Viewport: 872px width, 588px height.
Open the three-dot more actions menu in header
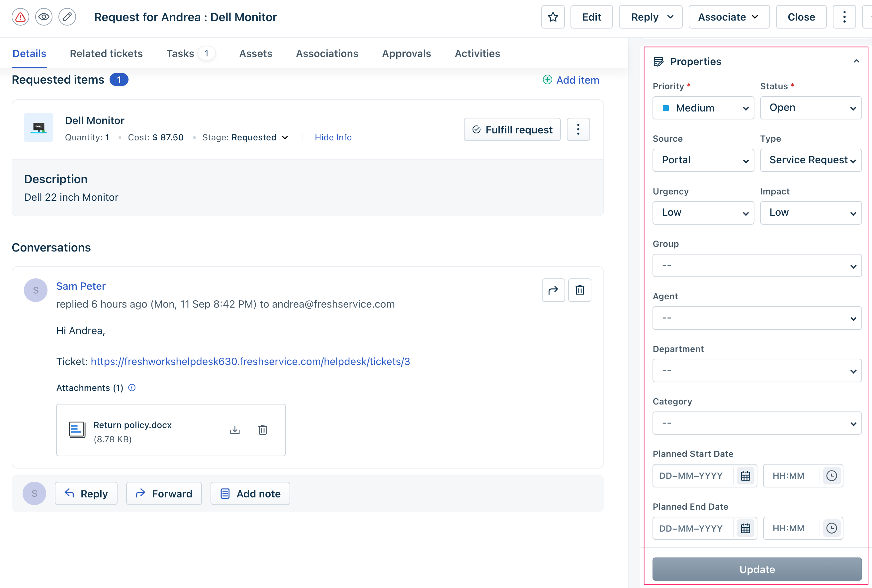click(x=844, y=17)
